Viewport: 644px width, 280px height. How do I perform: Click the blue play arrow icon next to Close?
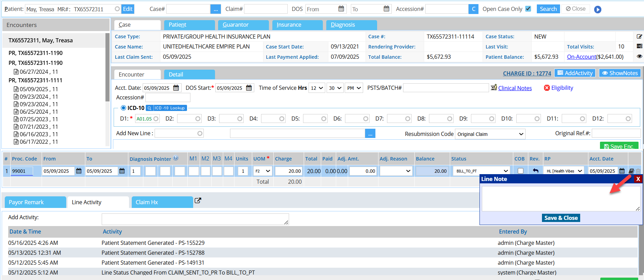point(598,10)
